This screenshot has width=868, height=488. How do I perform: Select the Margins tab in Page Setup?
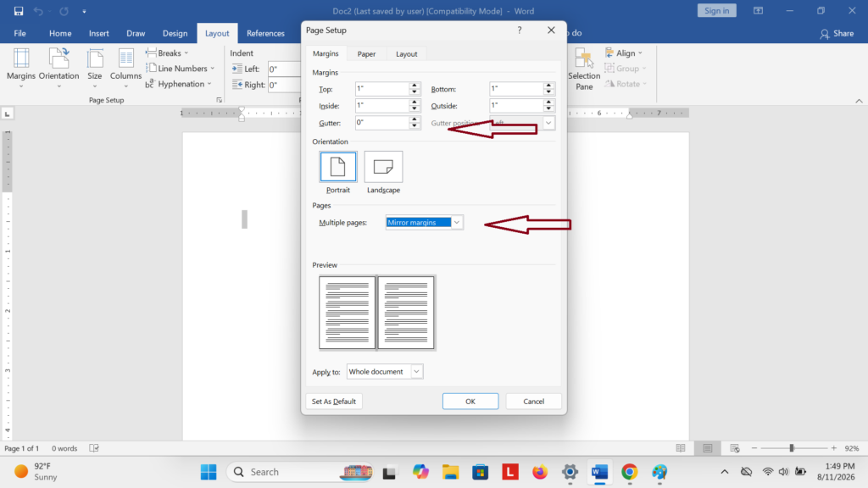coord(325,53)
